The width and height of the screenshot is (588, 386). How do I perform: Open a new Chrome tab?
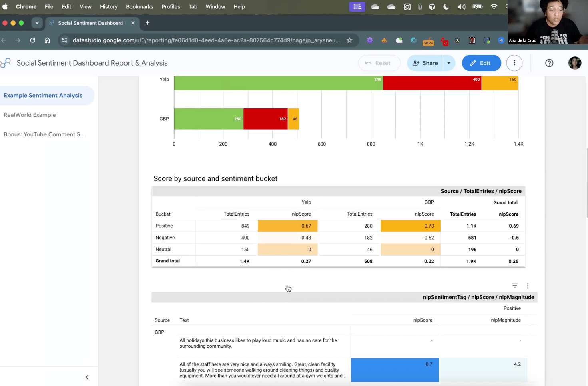pyautogui.click(x=147, y=23)
